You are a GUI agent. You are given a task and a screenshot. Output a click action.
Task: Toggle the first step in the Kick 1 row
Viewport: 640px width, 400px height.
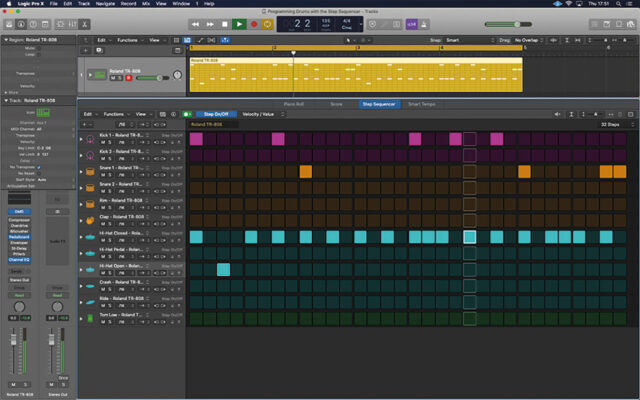(196, 139)
